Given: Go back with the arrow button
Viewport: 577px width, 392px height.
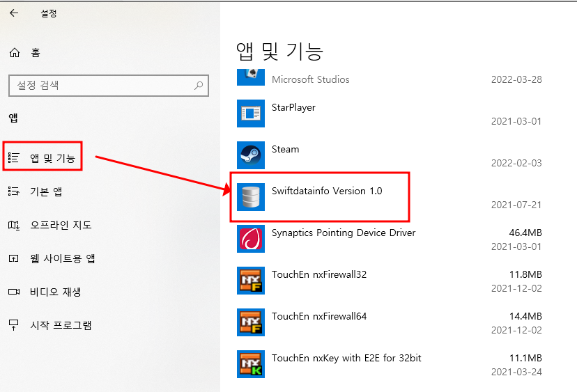Looking at the screenshot, I should click(14, 13).
